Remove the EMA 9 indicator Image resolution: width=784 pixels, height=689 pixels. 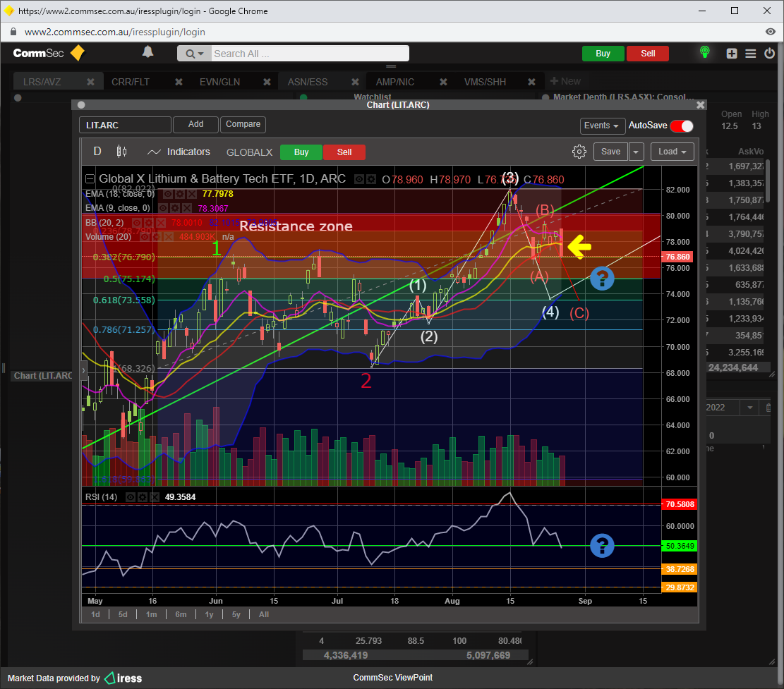coord(186,208)
